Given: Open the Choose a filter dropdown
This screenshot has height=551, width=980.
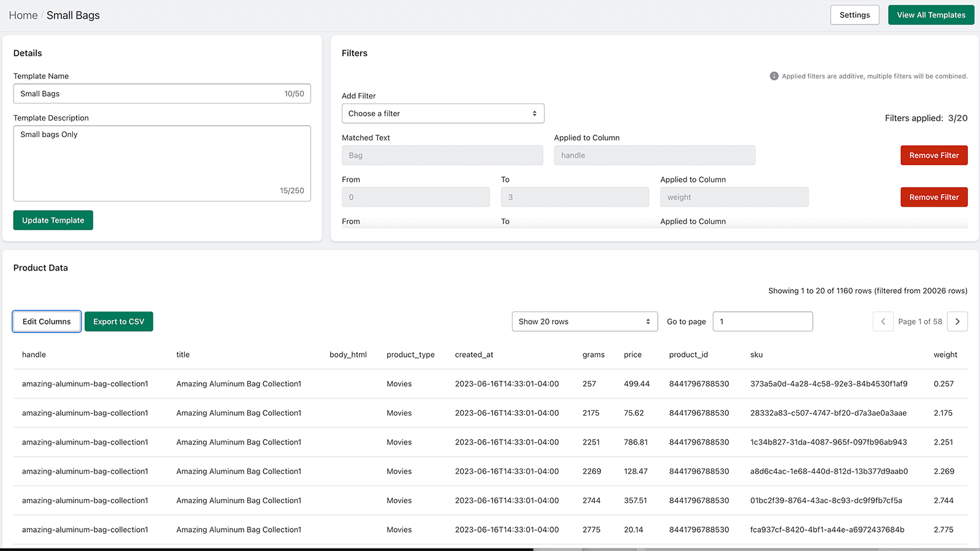Looking at the screenshot, I should pyautogui.click(x=443, y=113).
